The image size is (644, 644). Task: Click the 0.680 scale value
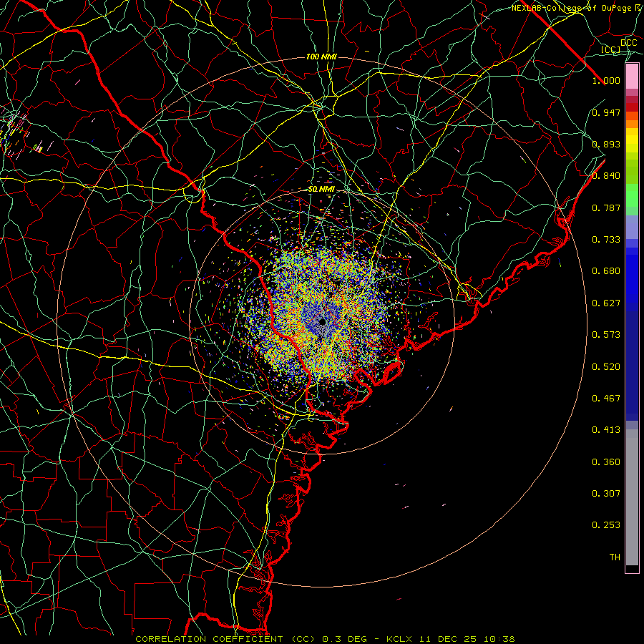(x=606, y=271)
